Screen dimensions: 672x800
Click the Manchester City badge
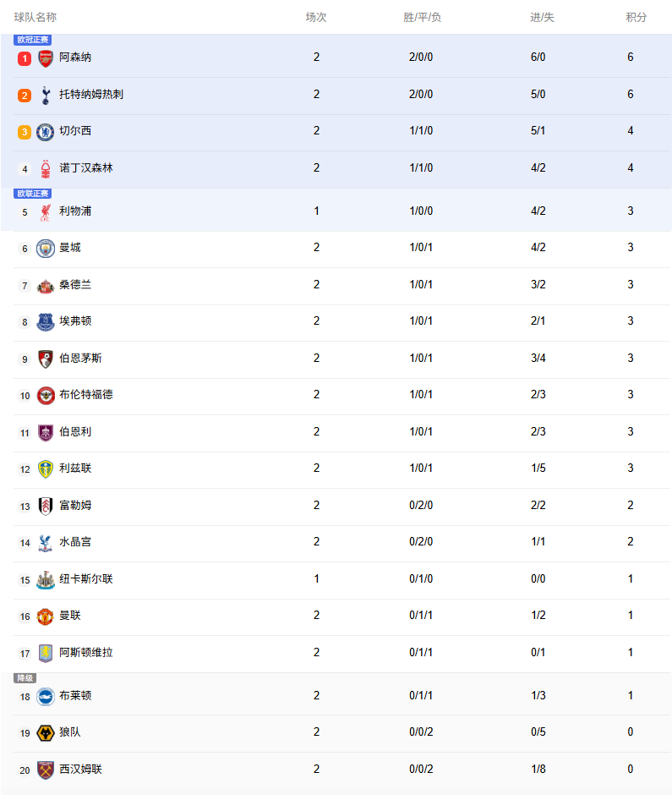(x=46, y=249)
